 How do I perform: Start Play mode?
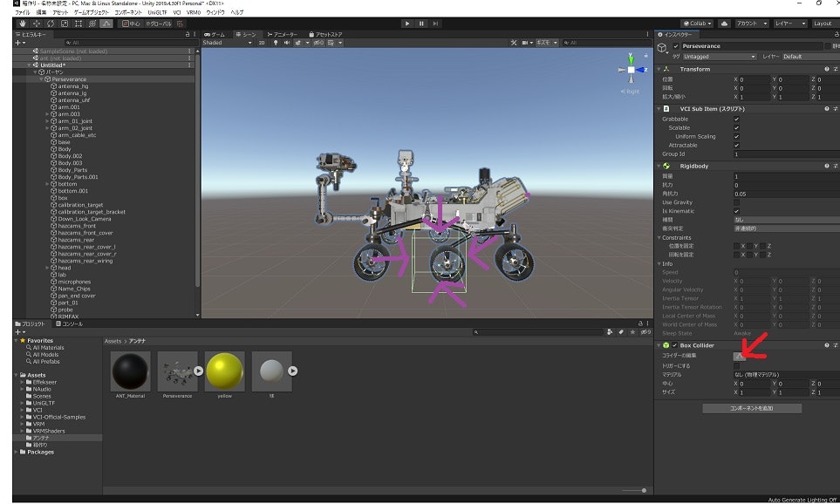(407, 24)
